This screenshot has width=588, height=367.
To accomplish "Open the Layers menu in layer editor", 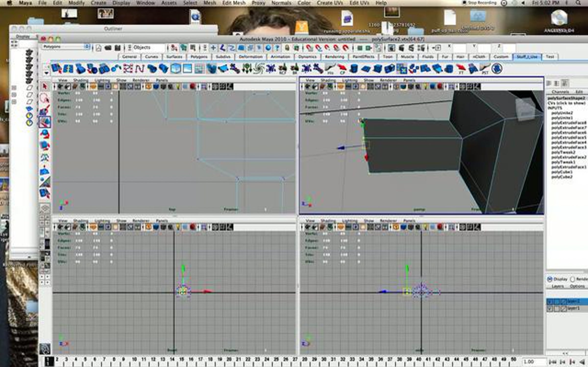I will (558, 286).
